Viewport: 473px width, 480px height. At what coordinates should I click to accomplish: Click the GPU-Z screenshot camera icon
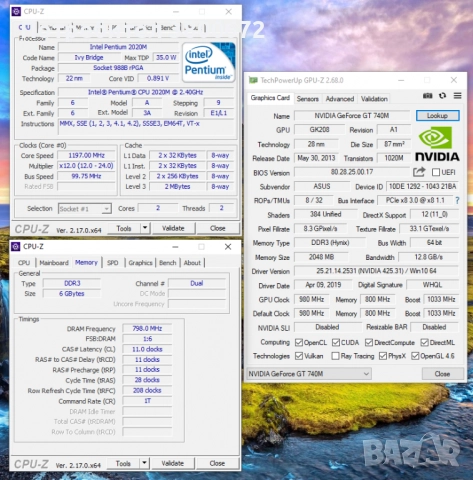pos(427,96)
